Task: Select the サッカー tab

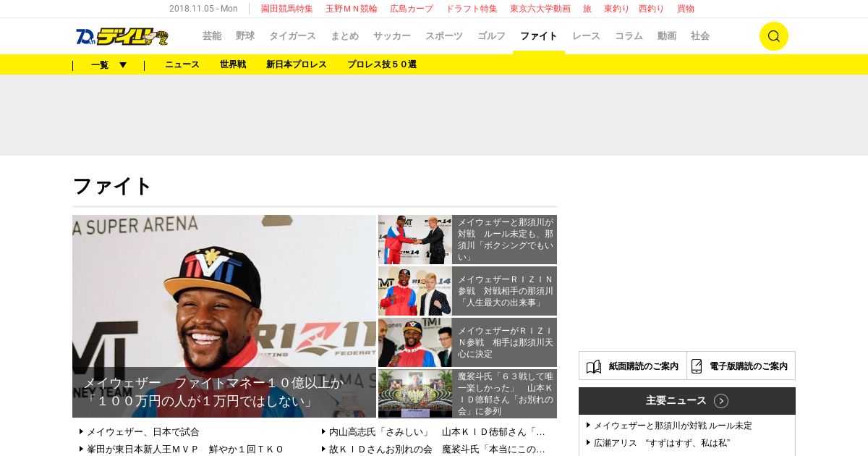Action: 392,36
